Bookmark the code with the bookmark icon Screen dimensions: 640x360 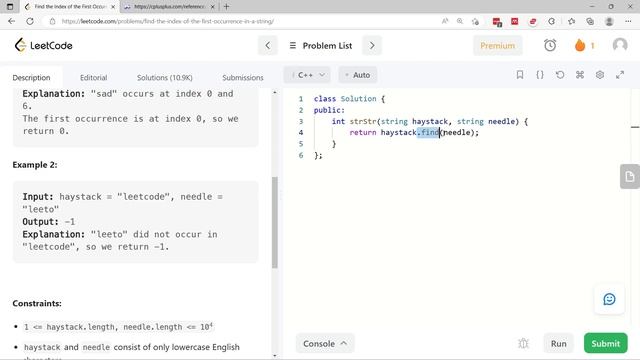[x=520, y=75]
